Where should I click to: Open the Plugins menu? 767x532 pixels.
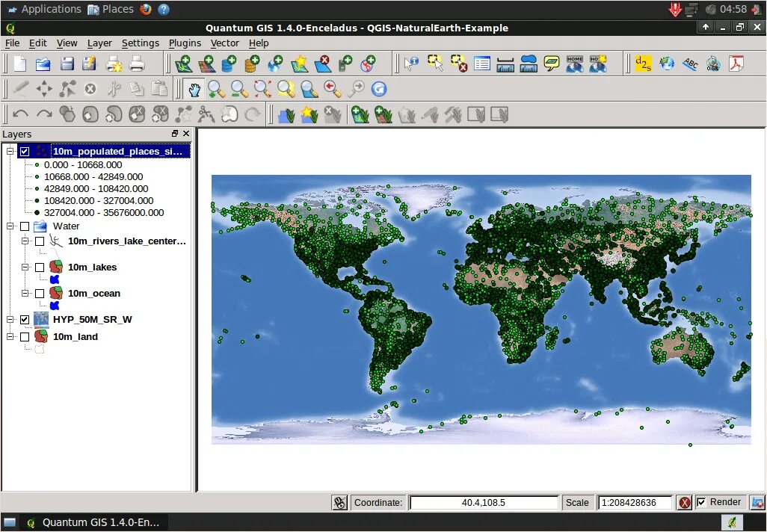click(x=185, y=43)
